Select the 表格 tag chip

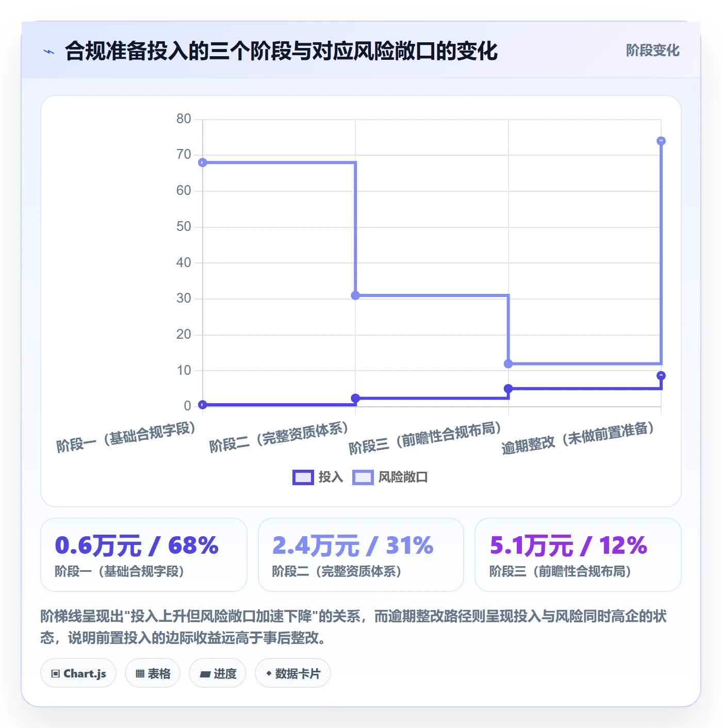pos(153,673)
